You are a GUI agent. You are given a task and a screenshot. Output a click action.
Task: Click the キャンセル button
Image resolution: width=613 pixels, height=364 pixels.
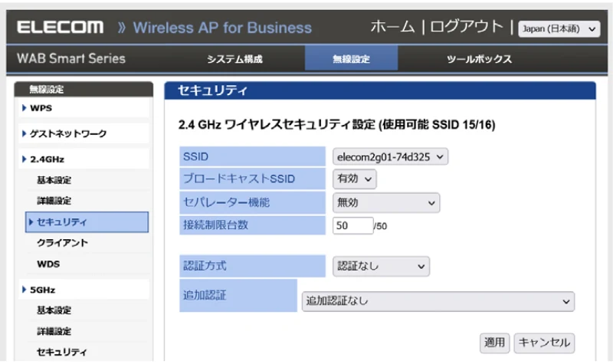click(x=544, y=343)
